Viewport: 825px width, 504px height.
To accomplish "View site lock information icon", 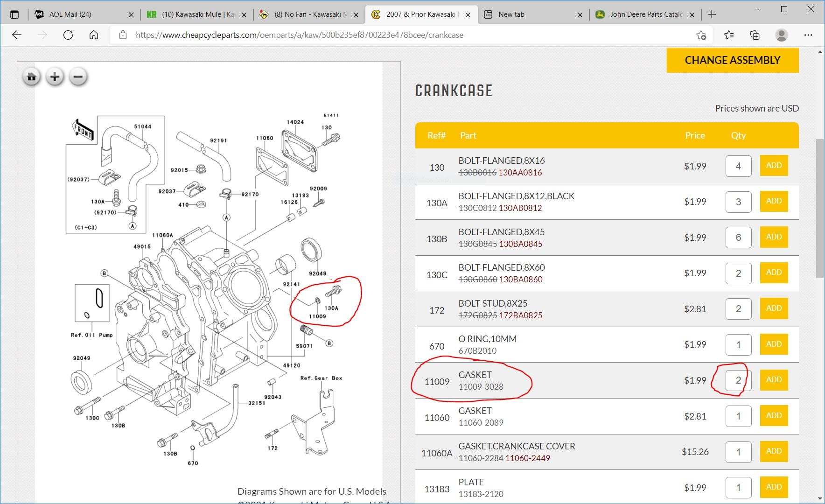I will [x=123, y=35].
